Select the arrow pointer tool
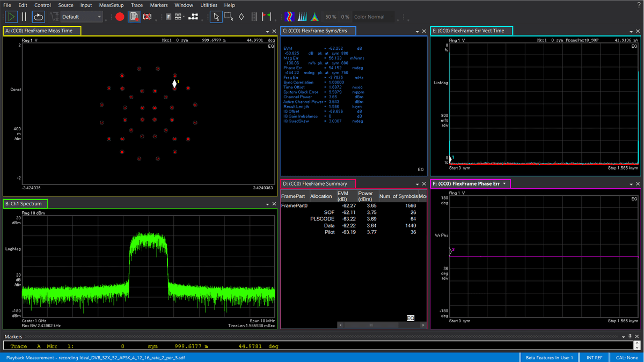Screen dimensions: 644x362 [x=215, y=17]
